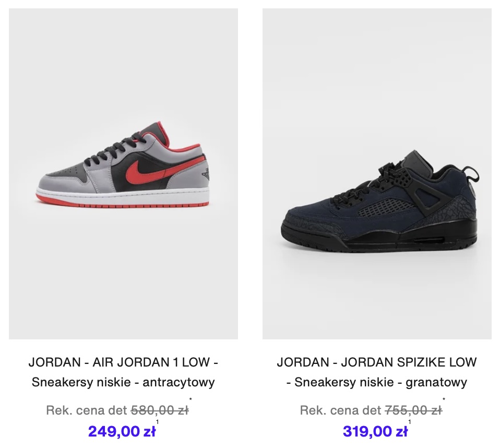The image size is (500, 448).
Task: Click the Wings logo on the Air Jordan heel
Action: tap(206, 173)
